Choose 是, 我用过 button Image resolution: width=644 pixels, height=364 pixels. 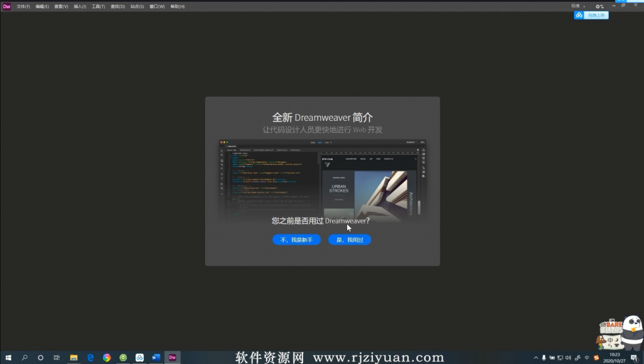coord(350,240)
